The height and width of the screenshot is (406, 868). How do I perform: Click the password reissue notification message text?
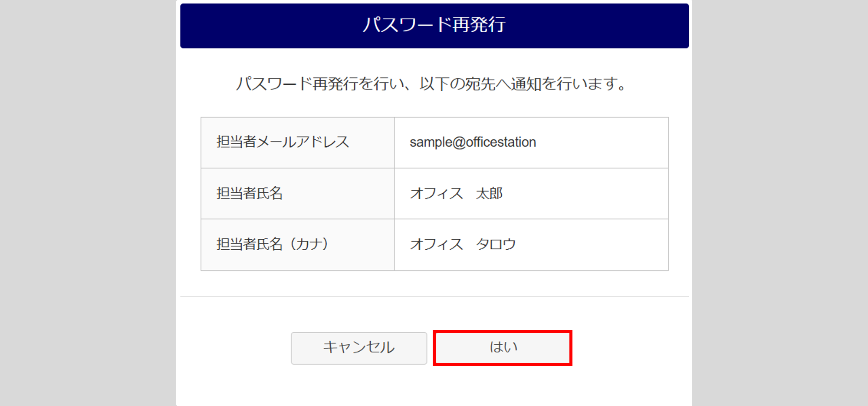coord(431,84)
